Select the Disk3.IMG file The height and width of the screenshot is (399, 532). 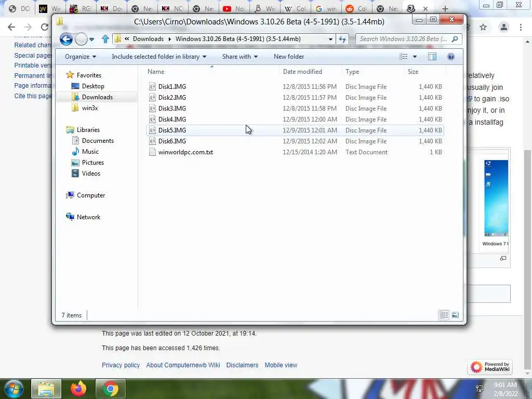tap(295, 108)
